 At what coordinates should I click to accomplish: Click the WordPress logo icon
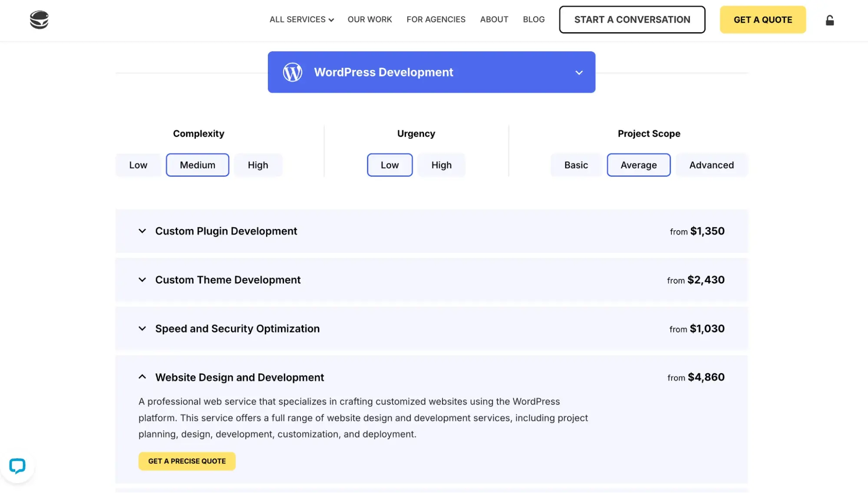(292, 72)
